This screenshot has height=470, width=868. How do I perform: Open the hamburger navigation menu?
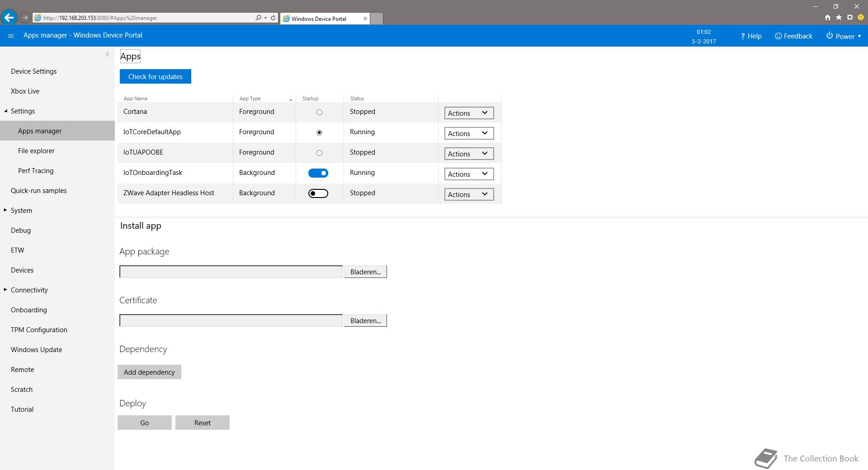[11, 36]
